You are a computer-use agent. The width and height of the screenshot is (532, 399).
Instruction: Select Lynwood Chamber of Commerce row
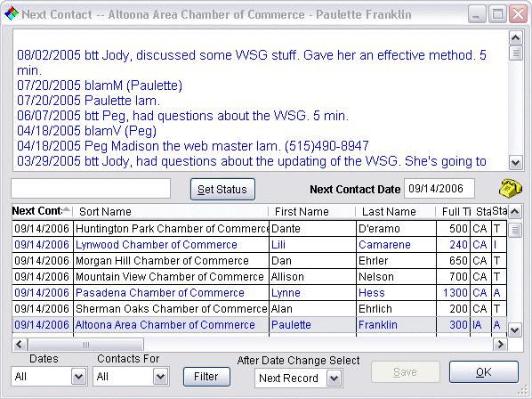pos(260,245)
